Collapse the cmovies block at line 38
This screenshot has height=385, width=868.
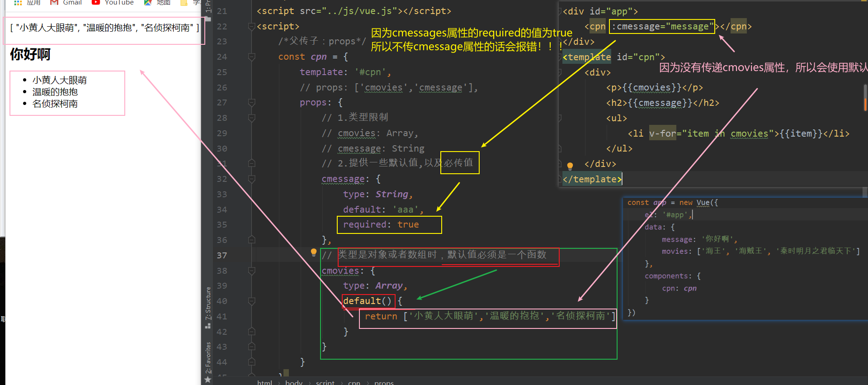252,271
